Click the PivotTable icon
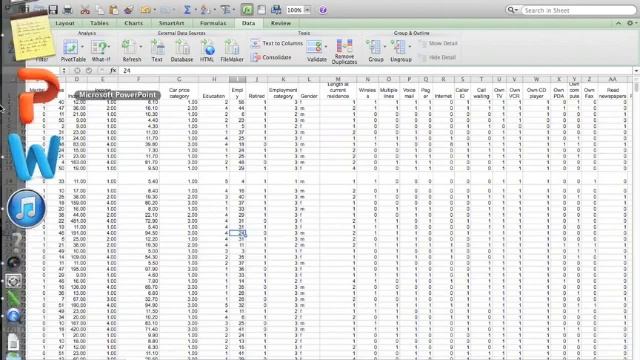This screenshot has height=360, width=640. [71, 48]
